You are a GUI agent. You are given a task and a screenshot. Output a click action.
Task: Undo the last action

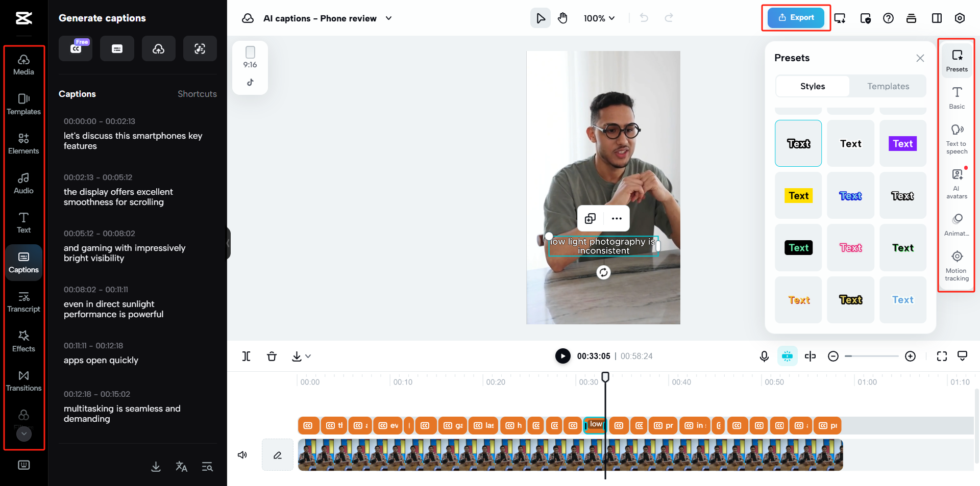644,18
